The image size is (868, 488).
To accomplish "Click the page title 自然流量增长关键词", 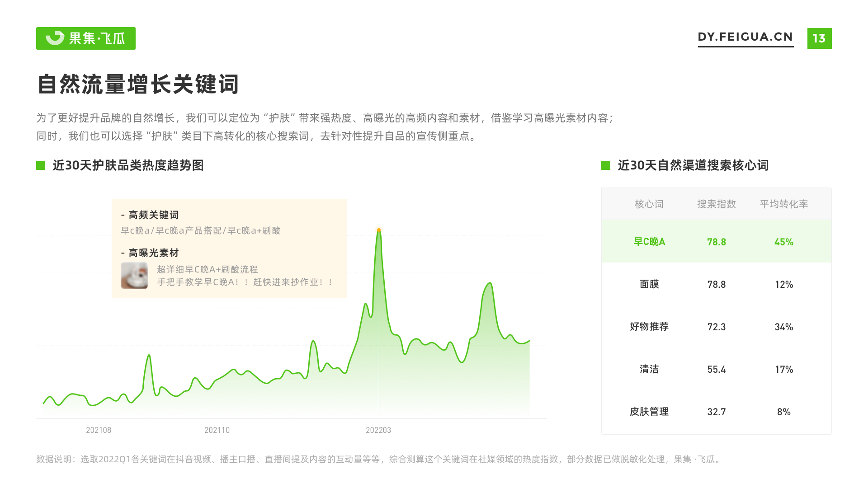I will (x=138, y=84).
